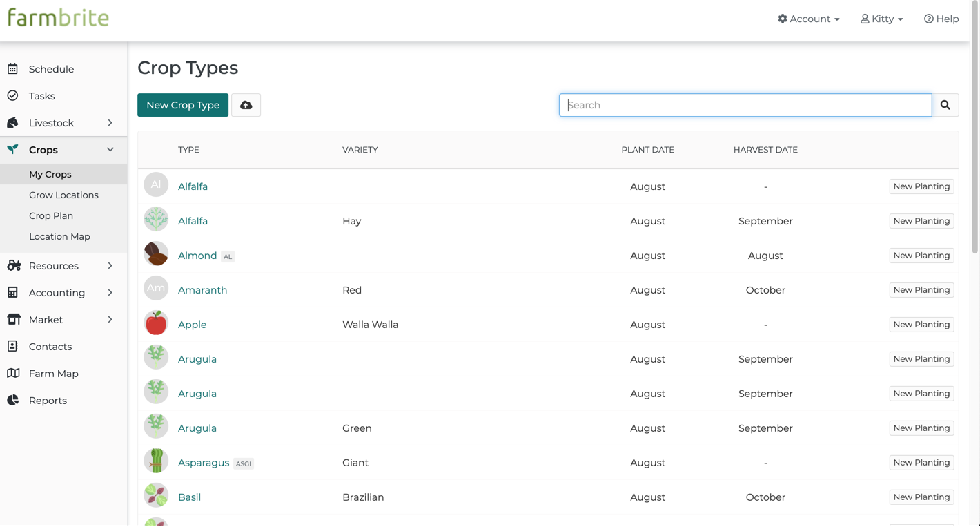This screenshot has height=527, width=980.
Task: Open the Kitty user dropdown
Action: tap(881, 19)
